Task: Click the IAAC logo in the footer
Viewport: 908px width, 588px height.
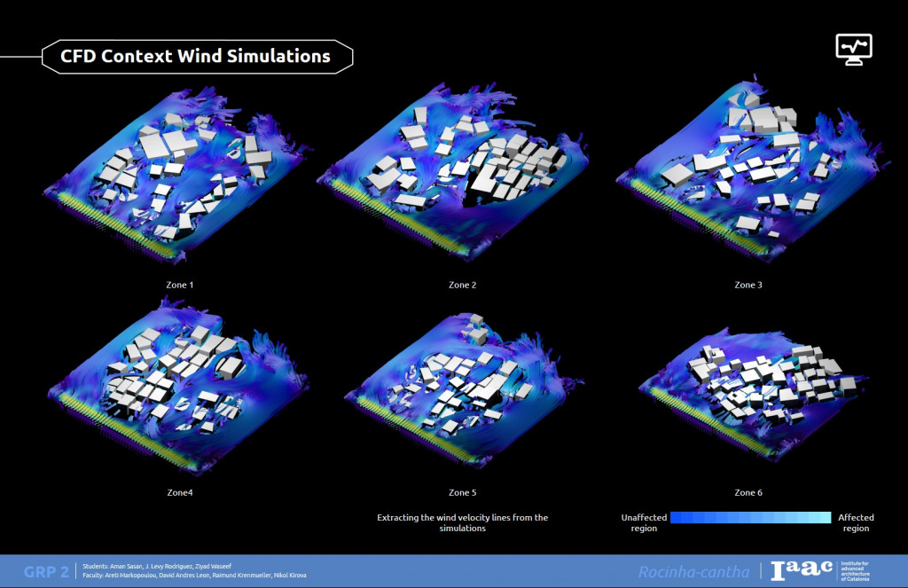Action: point(802,571)
